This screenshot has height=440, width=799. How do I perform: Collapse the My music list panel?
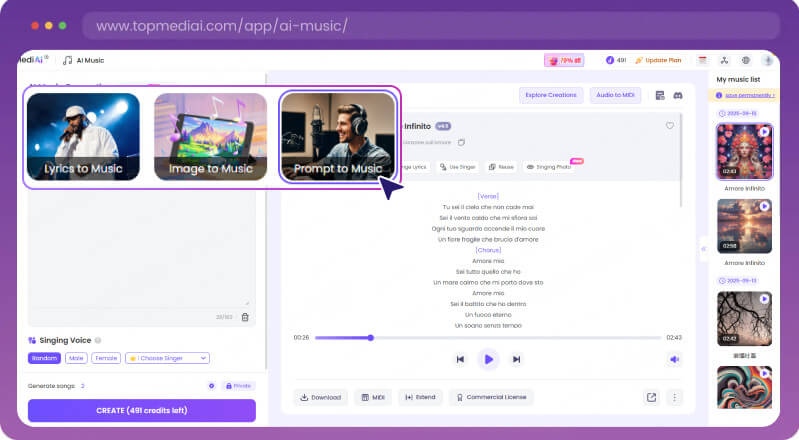coord(703,247)
